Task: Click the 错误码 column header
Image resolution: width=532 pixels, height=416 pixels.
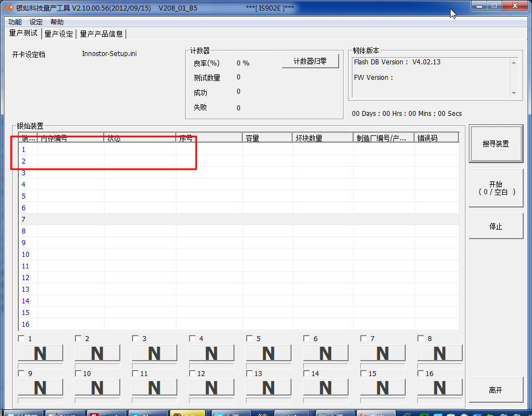Action: pos(436,138)
